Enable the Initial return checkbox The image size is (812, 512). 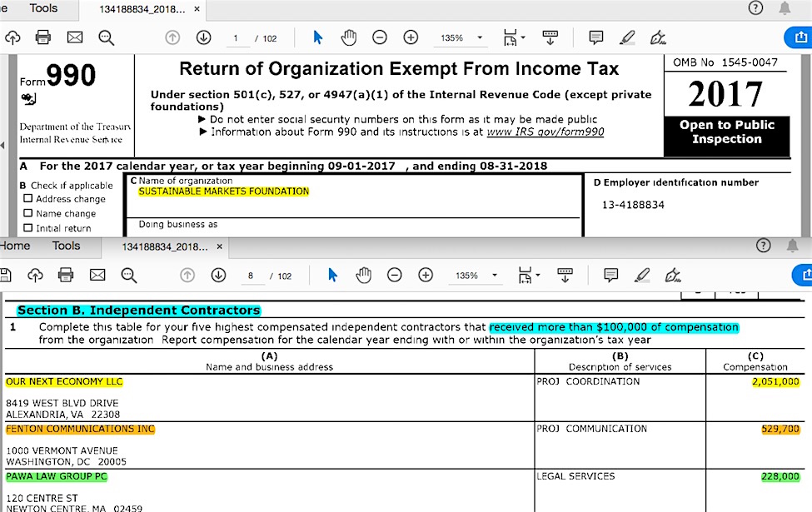(x=28, y=228)
